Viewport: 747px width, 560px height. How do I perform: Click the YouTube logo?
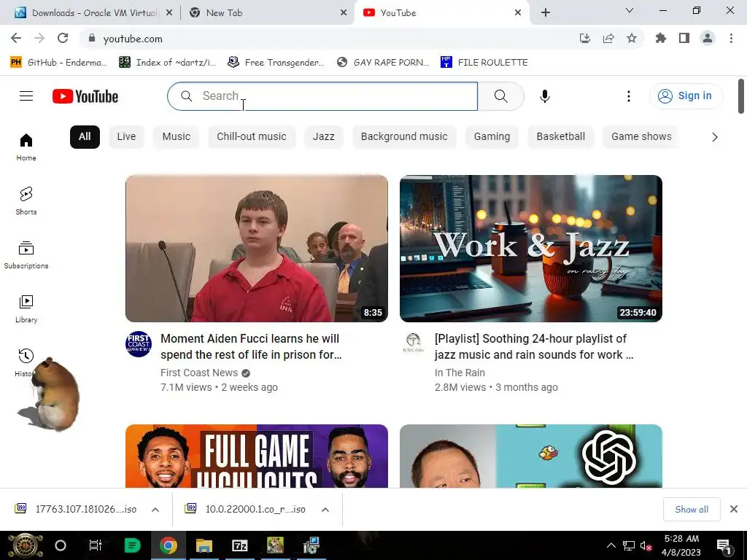[85, 96]
